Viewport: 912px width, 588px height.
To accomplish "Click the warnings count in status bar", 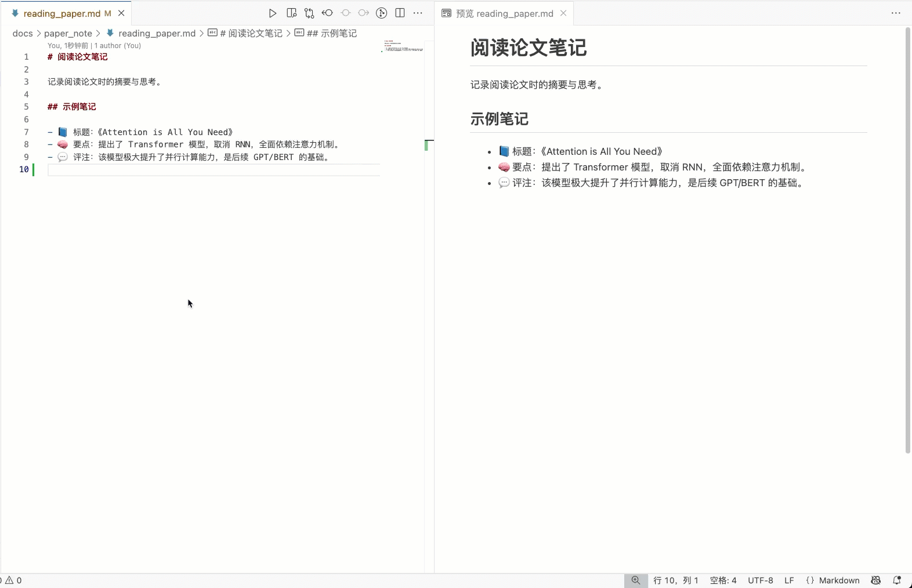I will [x=14, y=580].
